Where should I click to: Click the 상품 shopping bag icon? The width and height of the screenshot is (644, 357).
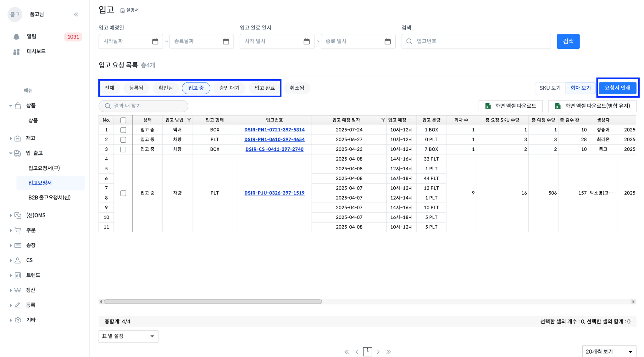18,106
